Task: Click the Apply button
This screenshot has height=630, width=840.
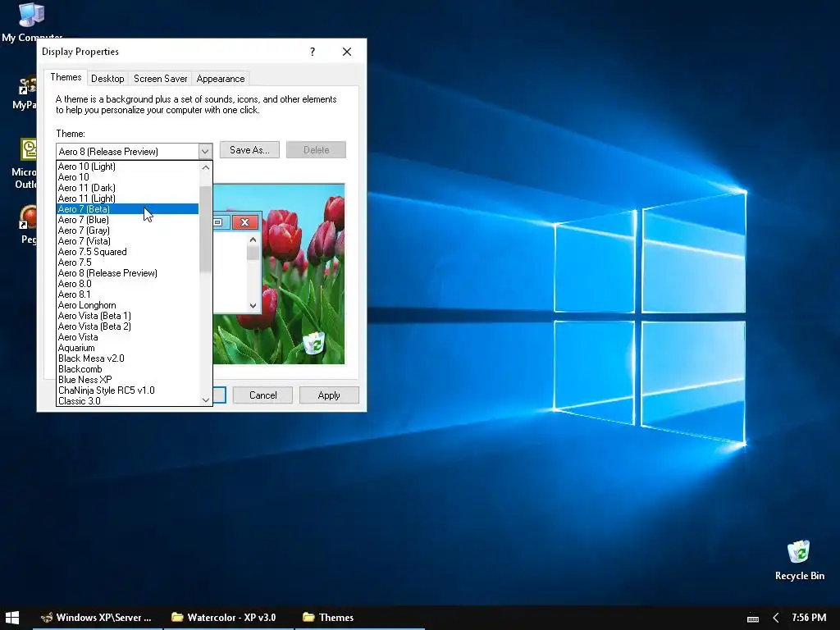Action: pyautogui.click(x=329, y=395)
